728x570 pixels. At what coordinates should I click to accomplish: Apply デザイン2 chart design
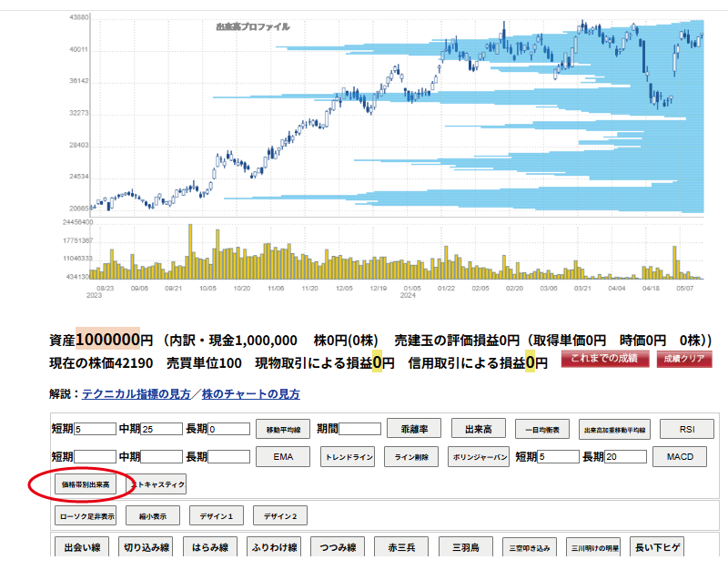point(281,514)
